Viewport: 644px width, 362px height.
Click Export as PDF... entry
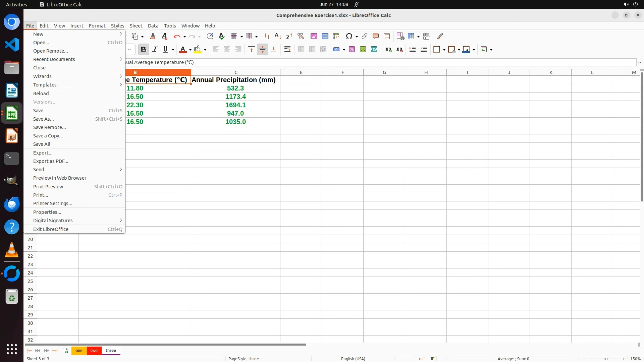click(51, 161)
